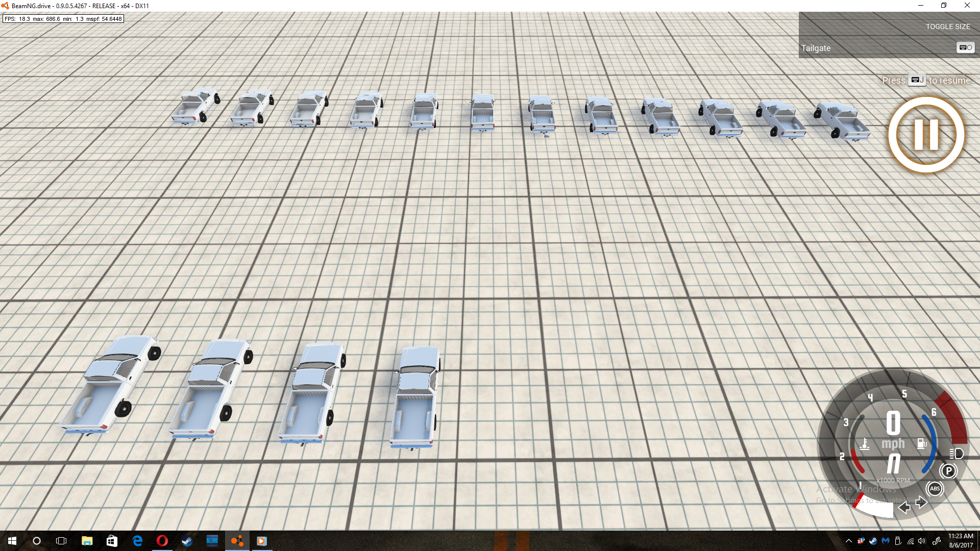Launch Microsoft Edge from the taskbar
The height and width of the screenshot is (551, 980).
pos(137,541)
